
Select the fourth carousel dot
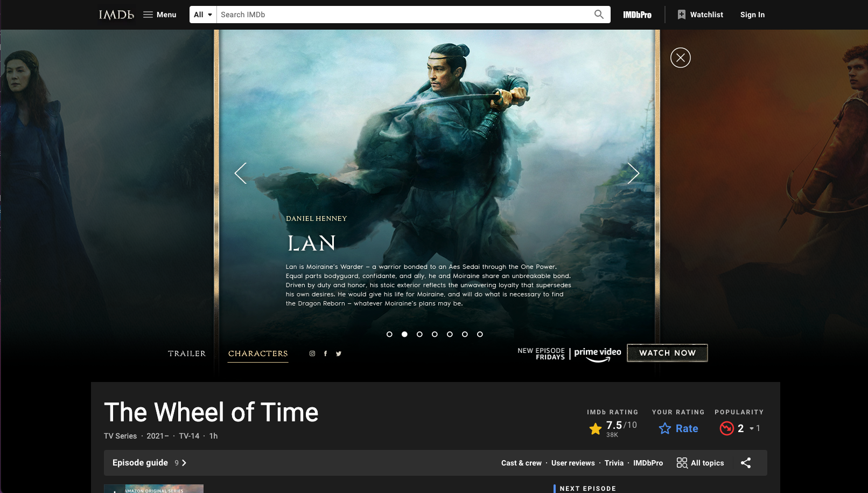tap(435, 334)
